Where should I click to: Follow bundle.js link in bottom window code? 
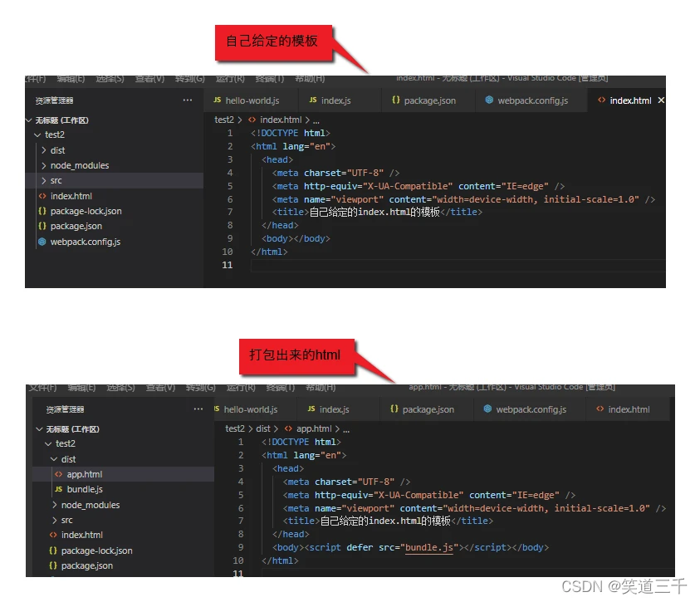428,547
